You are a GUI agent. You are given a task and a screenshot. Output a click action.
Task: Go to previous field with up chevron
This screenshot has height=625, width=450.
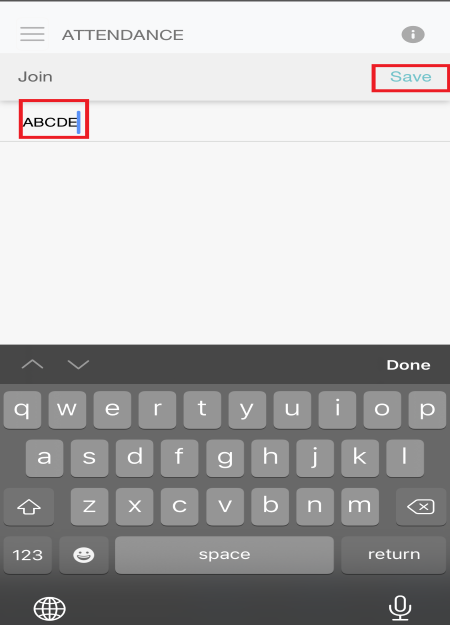pyautogui.click(x=32, y=364)
